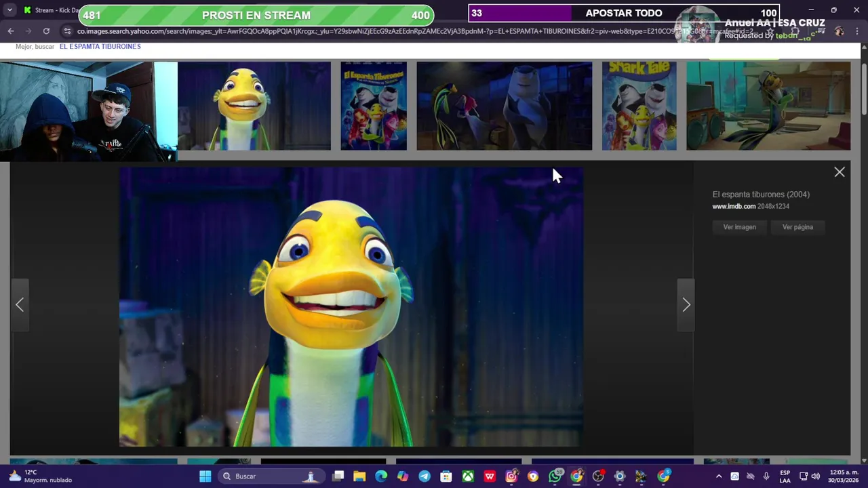Open the volume and network quick settings
Image resolution: width=868 pixels, height=488 pixels.
(x=810, y=476)
